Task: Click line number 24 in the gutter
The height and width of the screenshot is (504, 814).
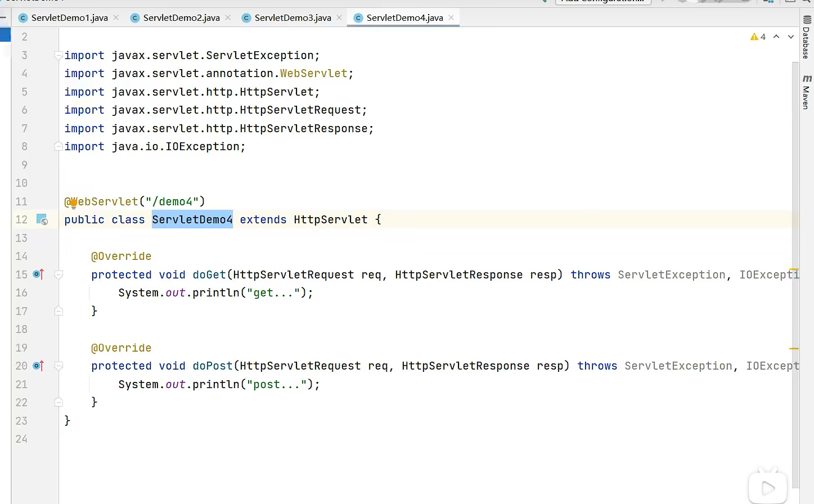Action: coord(21,439)
